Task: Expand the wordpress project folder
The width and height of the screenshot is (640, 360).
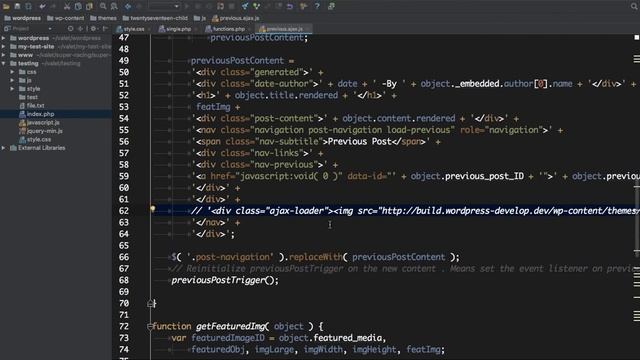Action: pos(4,38)
